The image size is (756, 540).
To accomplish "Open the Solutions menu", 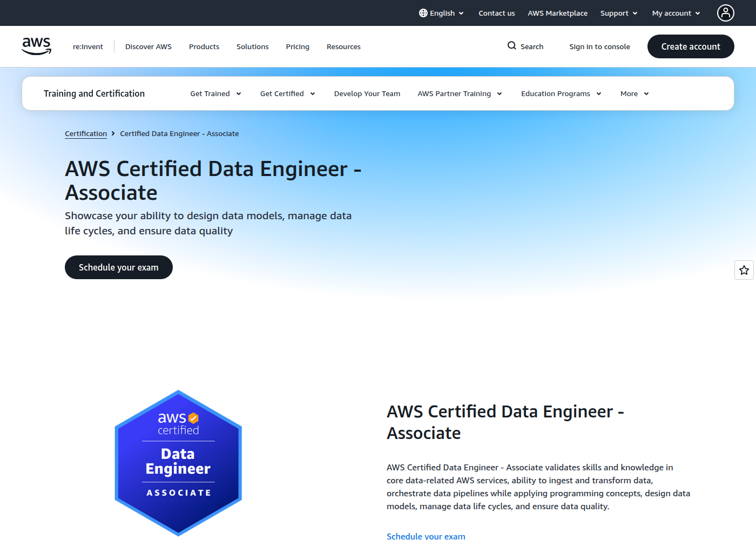I will click(x=252, y=46).
